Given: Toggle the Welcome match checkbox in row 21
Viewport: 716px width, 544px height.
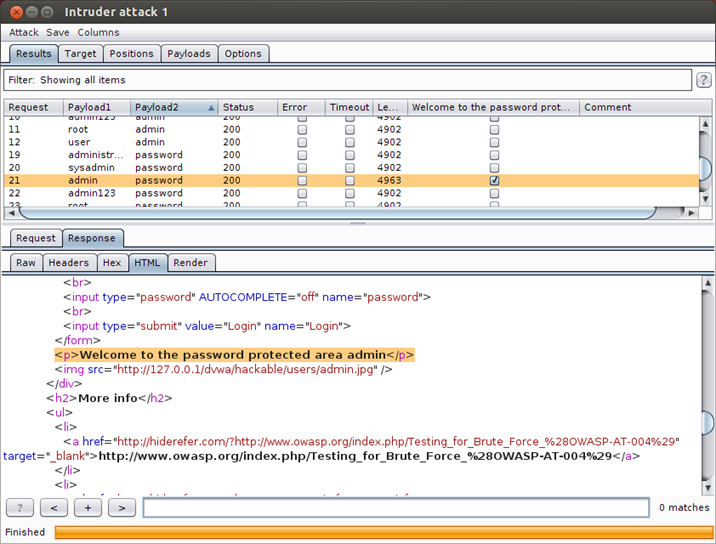Looking at the screenshot, I should tap(494, 181).
